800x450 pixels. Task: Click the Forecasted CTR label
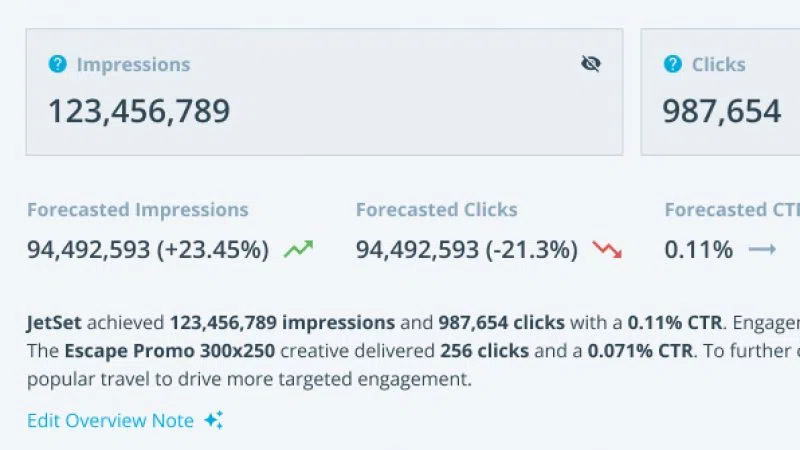coord(728,210)
